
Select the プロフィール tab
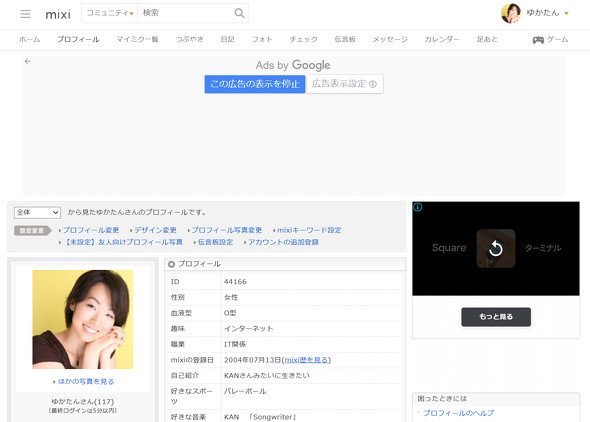(x=78, y=39)
